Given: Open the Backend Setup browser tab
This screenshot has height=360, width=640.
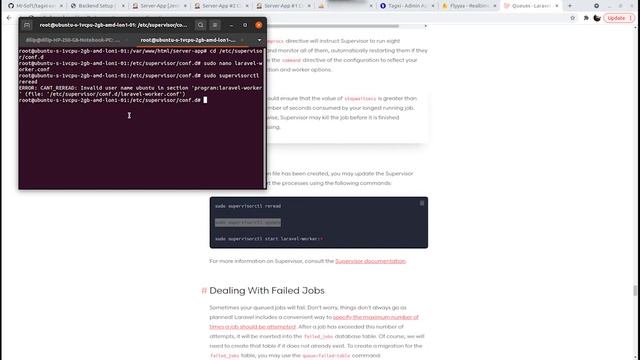Looking at the screenshot, I should click(97, 6).
